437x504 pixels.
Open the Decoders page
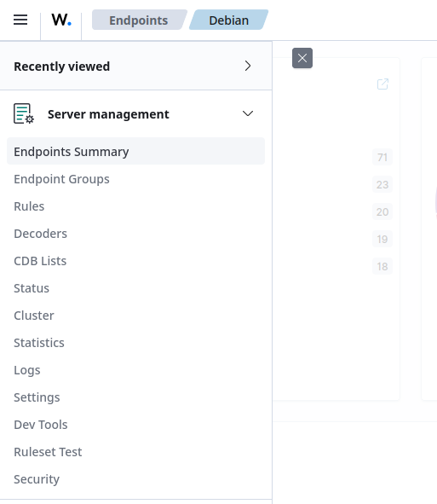(x=40, y=234)
